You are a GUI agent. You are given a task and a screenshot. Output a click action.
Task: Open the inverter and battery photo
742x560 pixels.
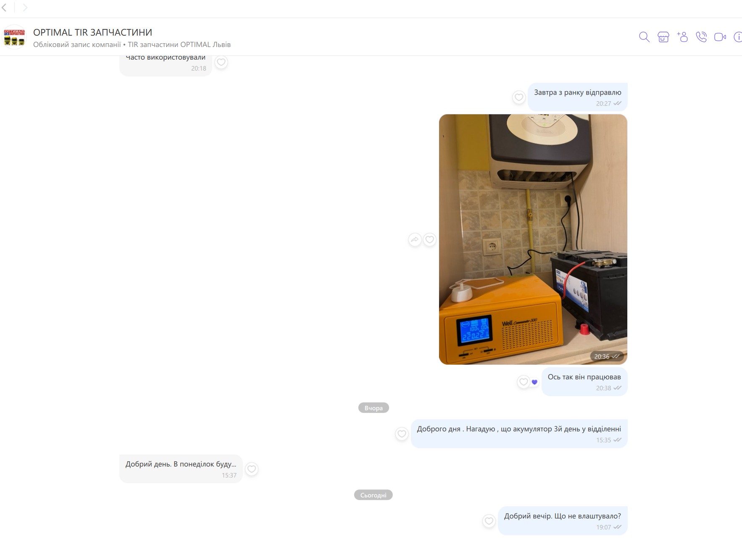(533, 239)
